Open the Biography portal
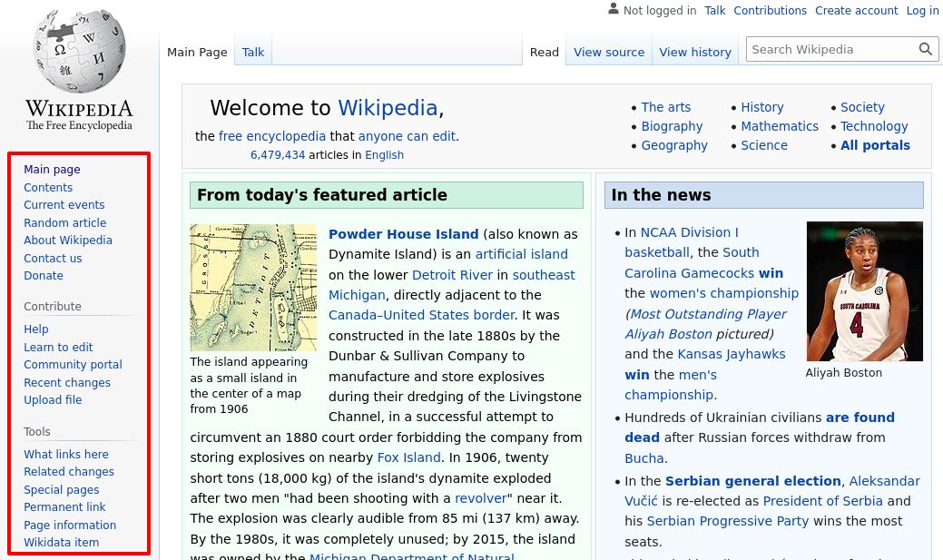Image resolution: width=943 pixels, height=560 pixels. click(x=672, y=126)
